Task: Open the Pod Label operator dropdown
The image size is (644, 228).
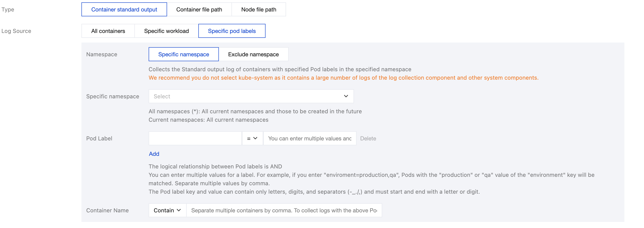Action: [x=252, y=138]
